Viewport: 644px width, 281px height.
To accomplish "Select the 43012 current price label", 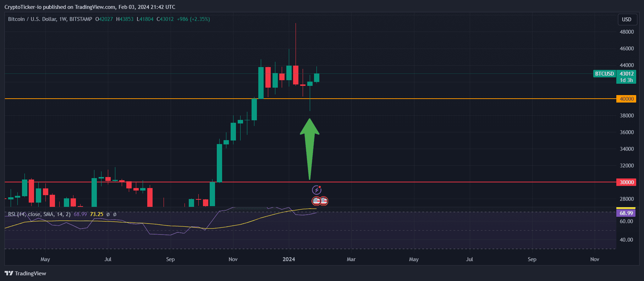I will point(626,74).
